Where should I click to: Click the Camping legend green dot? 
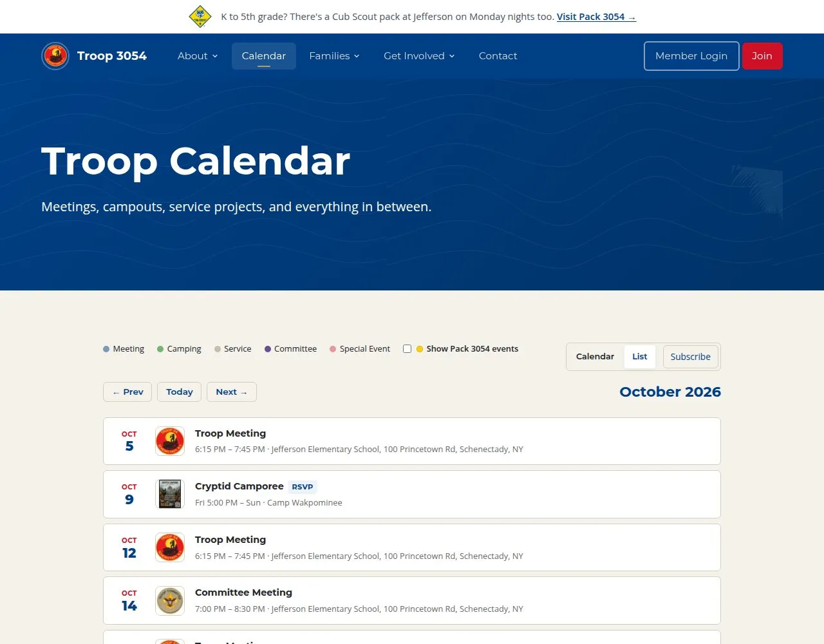[160, 349]
